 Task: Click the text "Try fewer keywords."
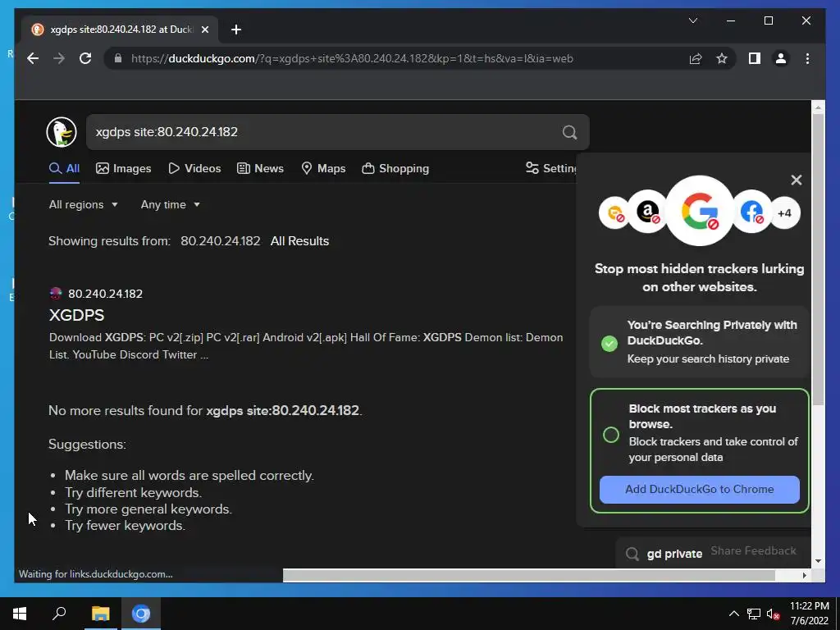coord(125,526)
